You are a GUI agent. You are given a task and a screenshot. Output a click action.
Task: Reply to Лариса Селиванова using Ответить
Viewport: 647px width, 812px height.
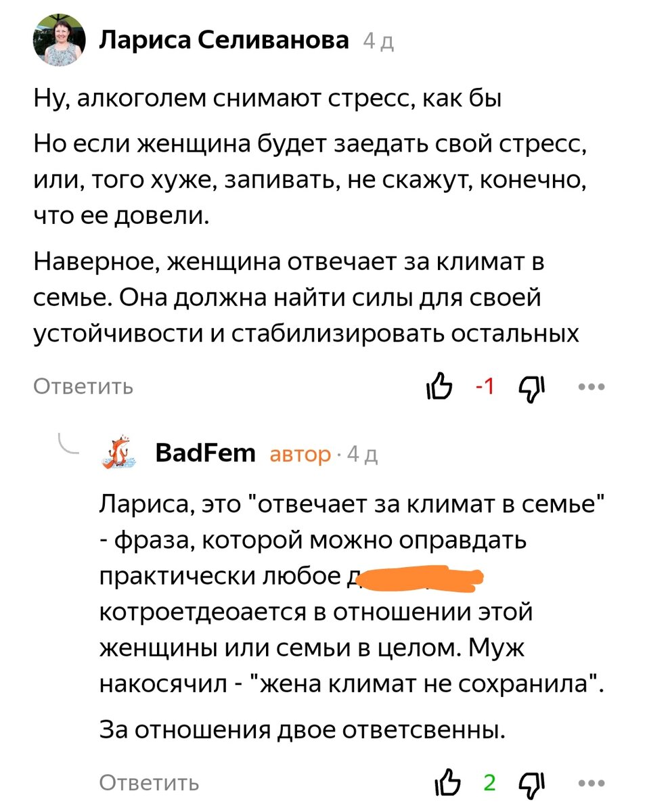pos(83,386)
